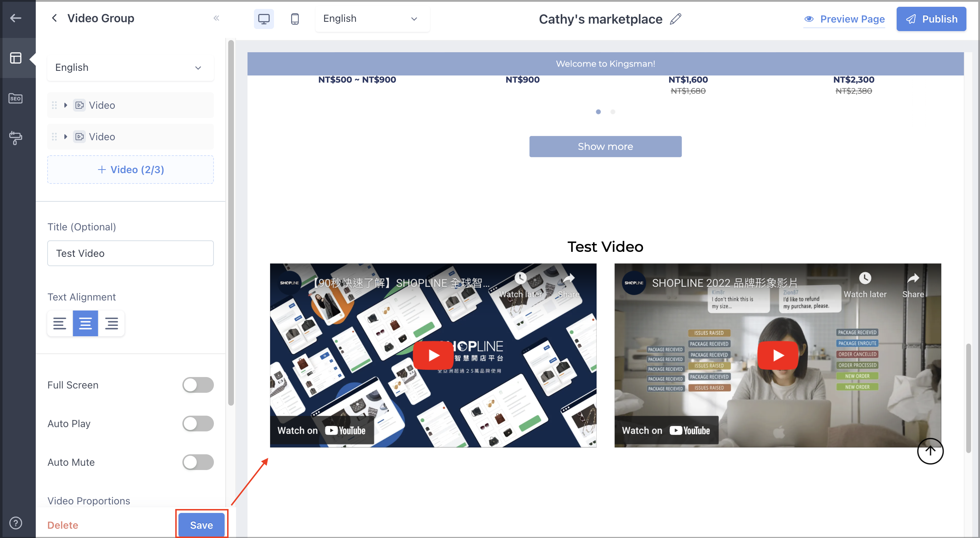This screenshot has width=980, height=538.
Task: Click price NT$2,300
Action: [853, 79]
